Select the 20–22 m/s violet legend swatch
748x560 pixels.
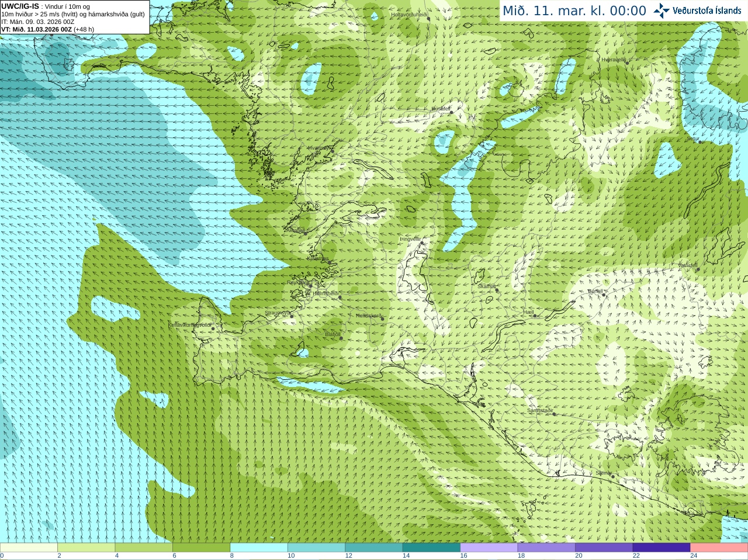point(604,548)
